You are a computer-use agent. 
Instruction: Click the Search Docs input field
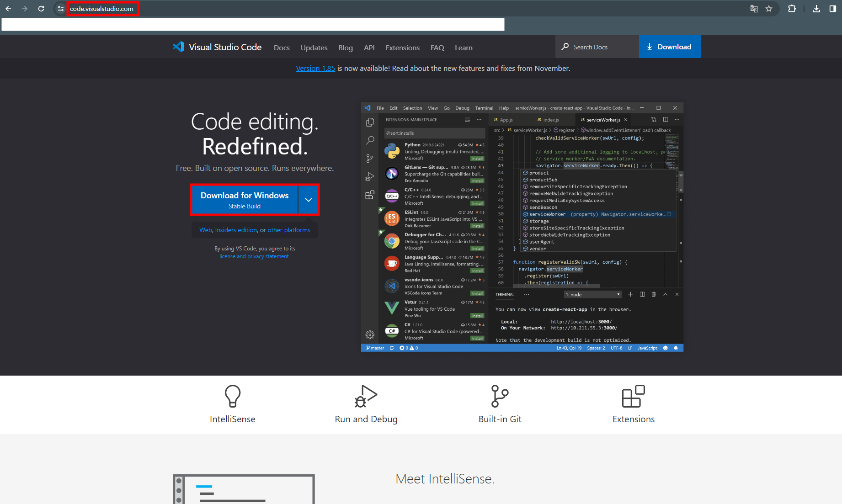597,47
